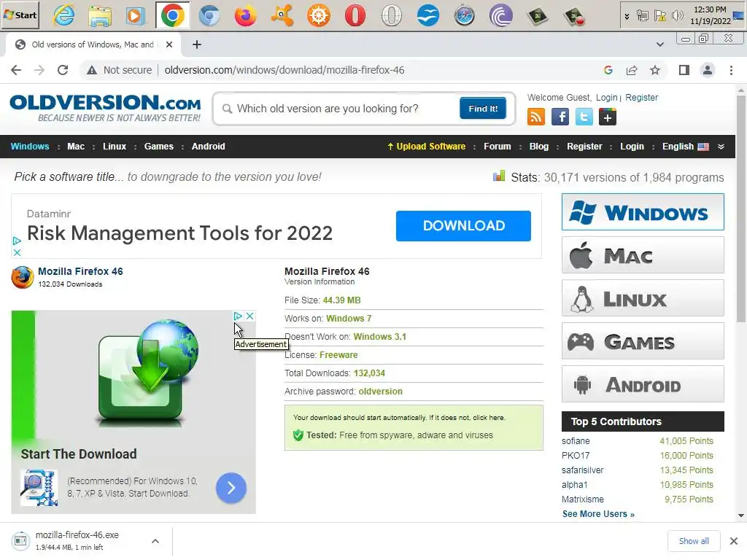Click Upload Software in navigation bar
The height and width of the screenshot is (560, 747).
pos(426,146)
